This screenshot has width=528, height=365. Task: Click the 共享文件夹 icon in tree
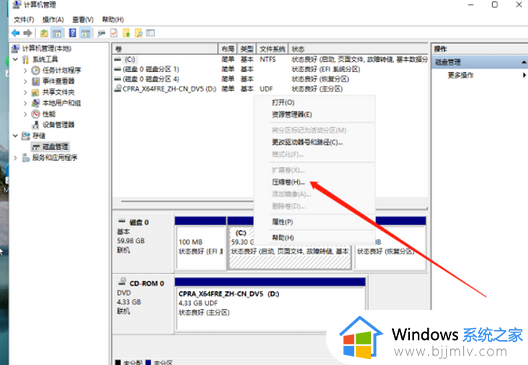[35, 92]
